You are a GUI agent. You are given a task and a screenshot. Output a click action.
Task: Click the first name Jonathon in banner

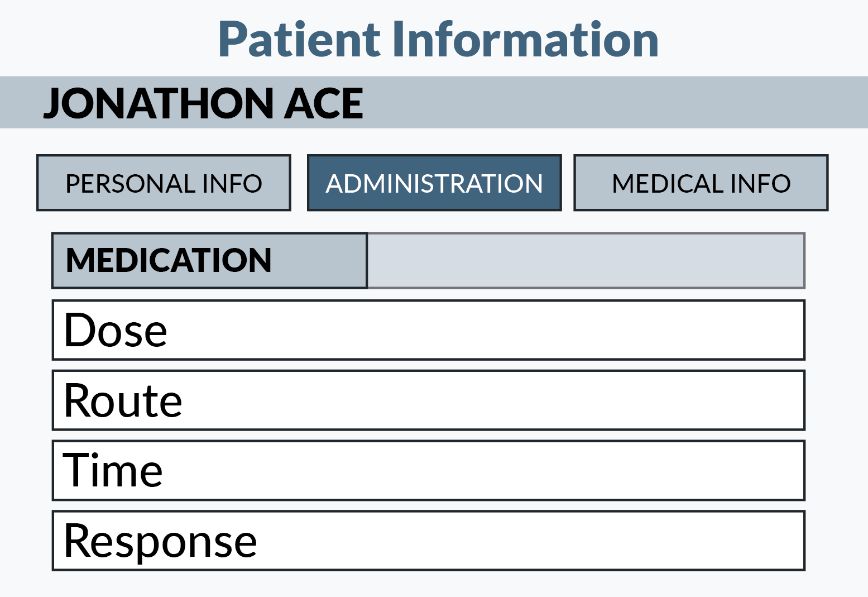coord(159,103)
